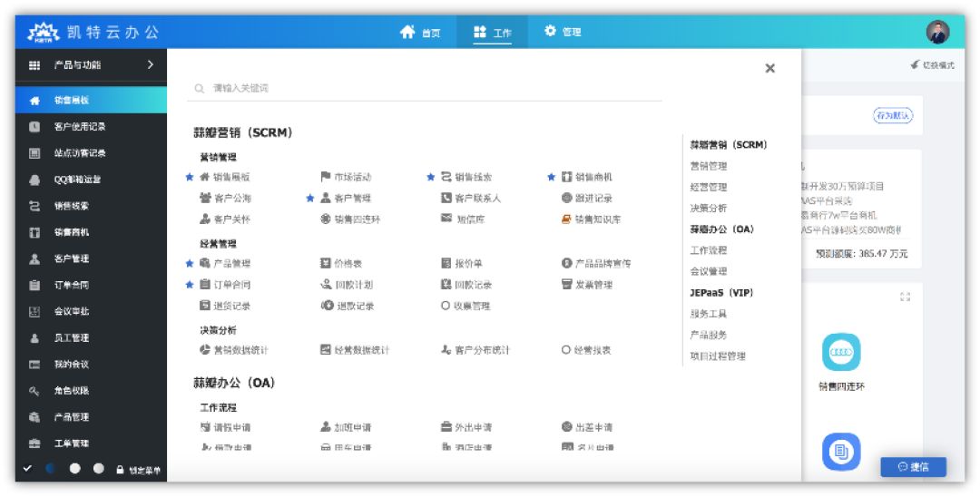The height and width of the screenshot is (497, 980).
Task: Open 跟进记录 item
Action: click(587, 199)
